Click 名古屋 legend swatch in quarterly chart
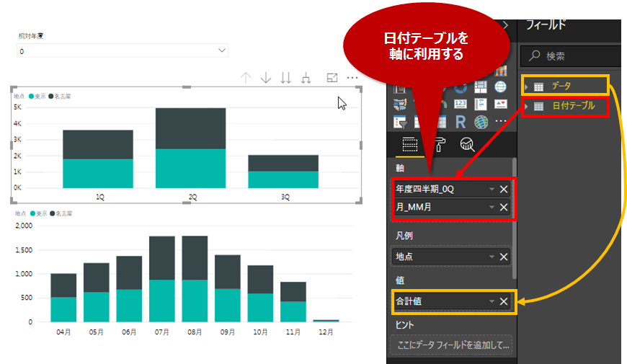Viewport: 627px width, 364px height. pos(50,97)
